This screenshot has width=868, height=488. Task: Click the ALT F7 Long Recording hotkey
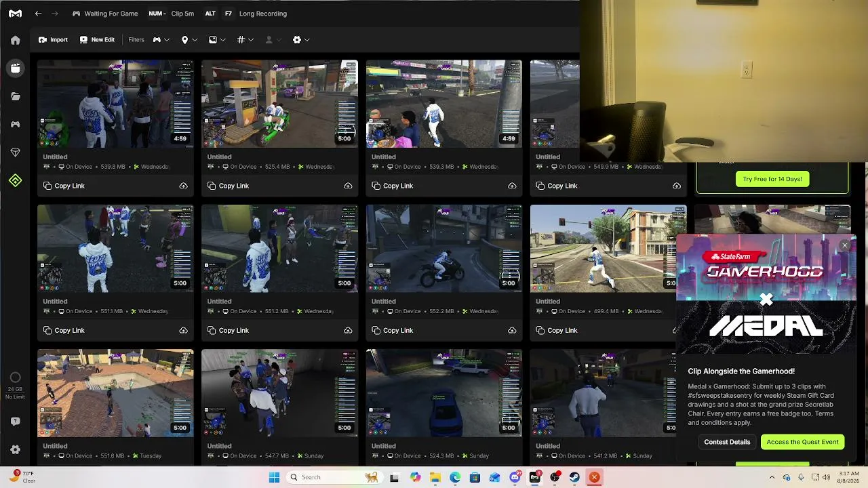coord(245,14)
